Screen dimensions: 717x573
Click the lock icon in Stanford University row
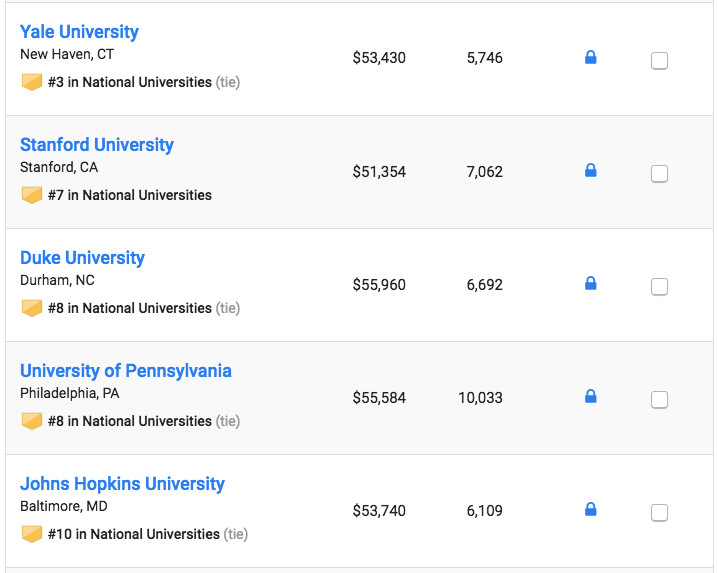[x=590, y=171]
